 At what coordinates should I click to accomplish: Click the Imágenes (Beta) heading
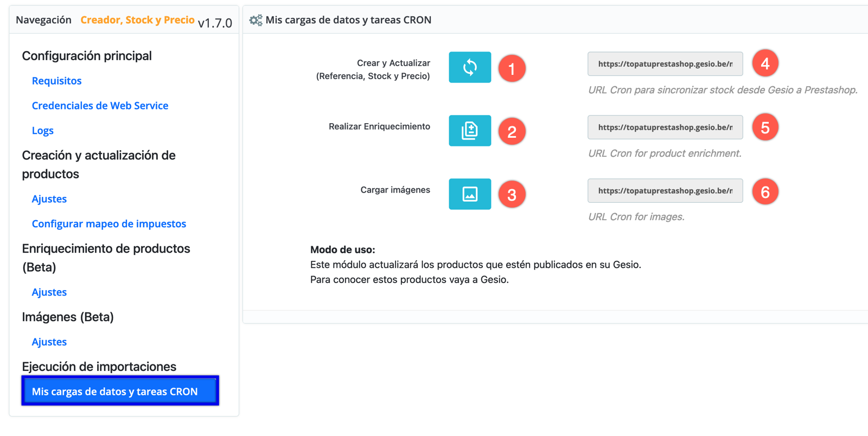coord(68,317)
